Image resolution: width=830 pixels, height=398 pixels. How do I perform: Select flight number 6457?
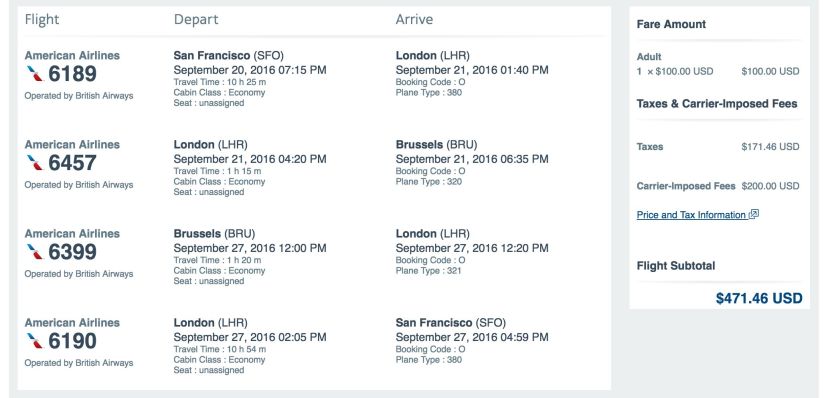coord(73,162)
